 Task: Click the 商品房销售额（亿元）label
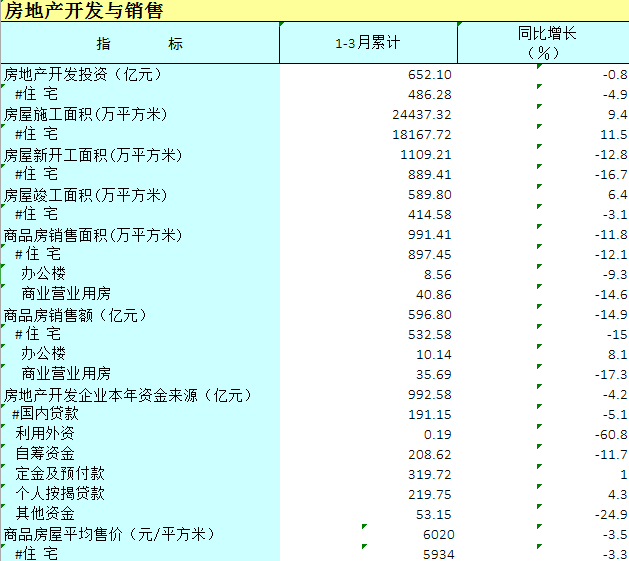[76, 314]
